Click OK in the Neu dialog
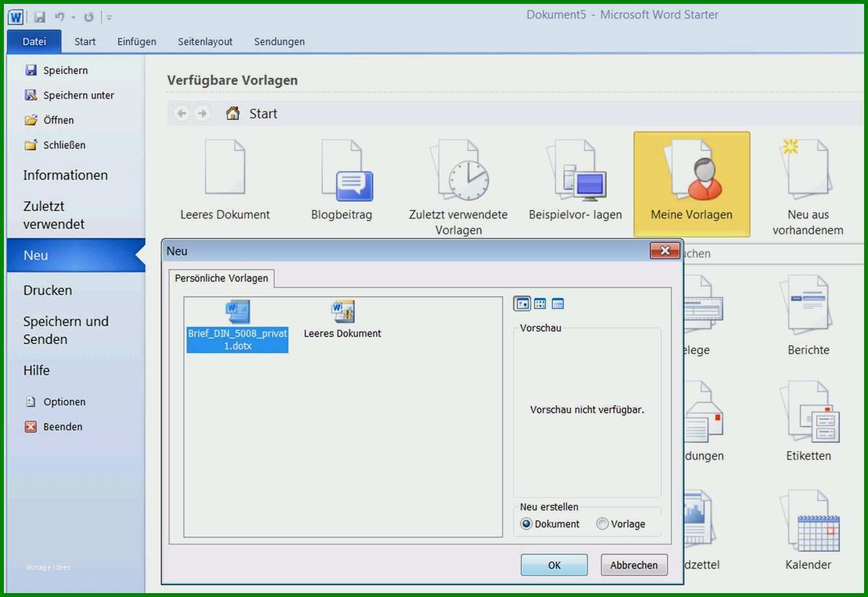The image size is (868, 597). (x=554, y=565)
